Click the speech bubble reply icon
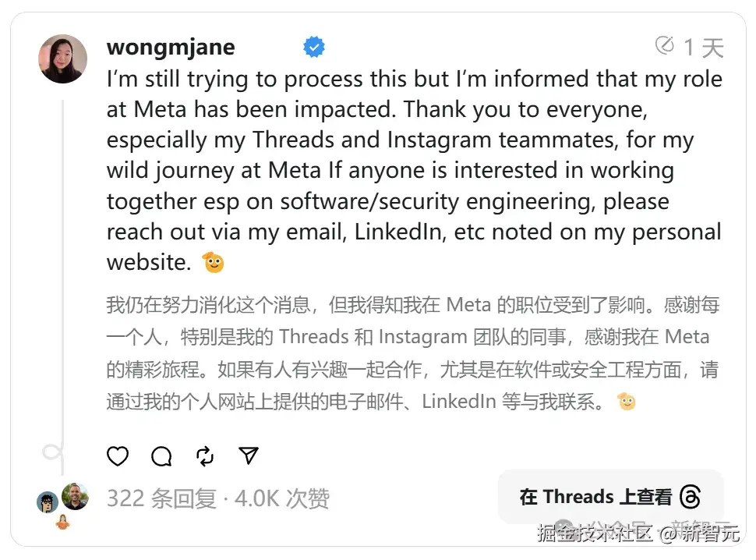Image resolution: width=756 pixels, height=560 pixels. [161, 456]
